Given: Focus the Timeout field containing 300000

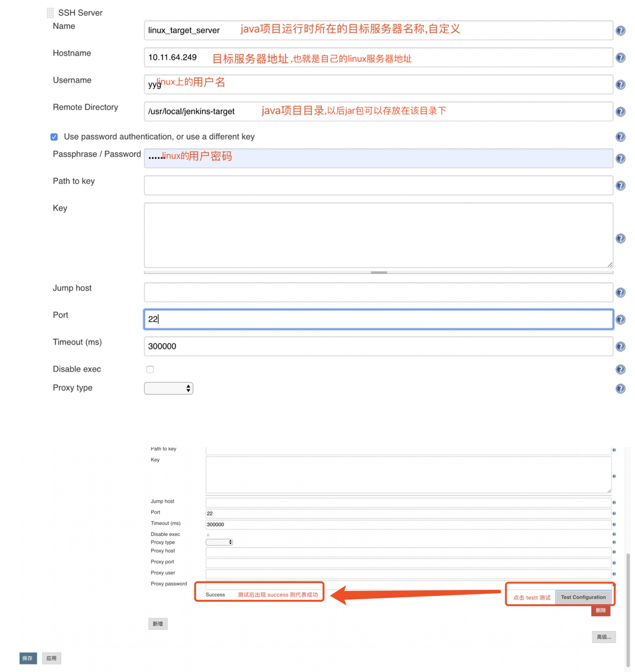Looking at the screenshot, I should tap(379, 346).
